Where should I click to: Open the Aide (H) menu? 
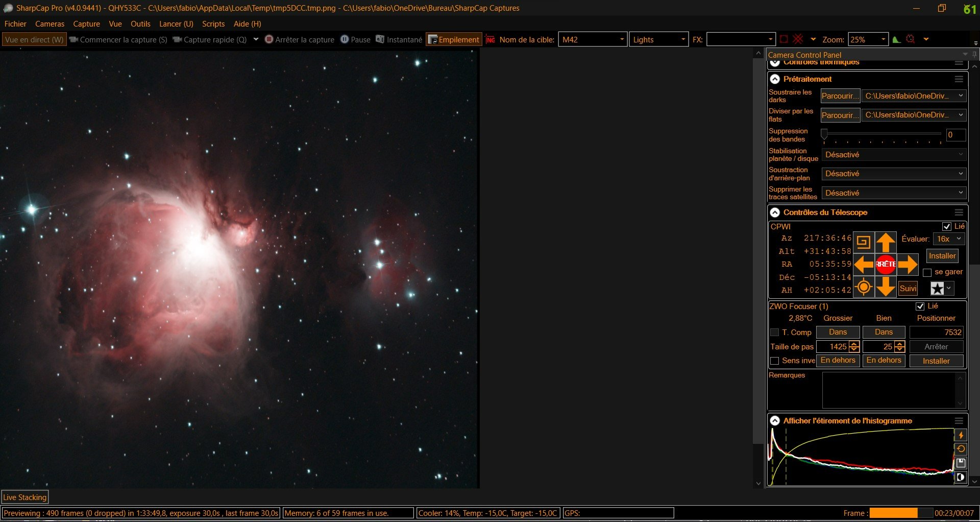[247, 23]
